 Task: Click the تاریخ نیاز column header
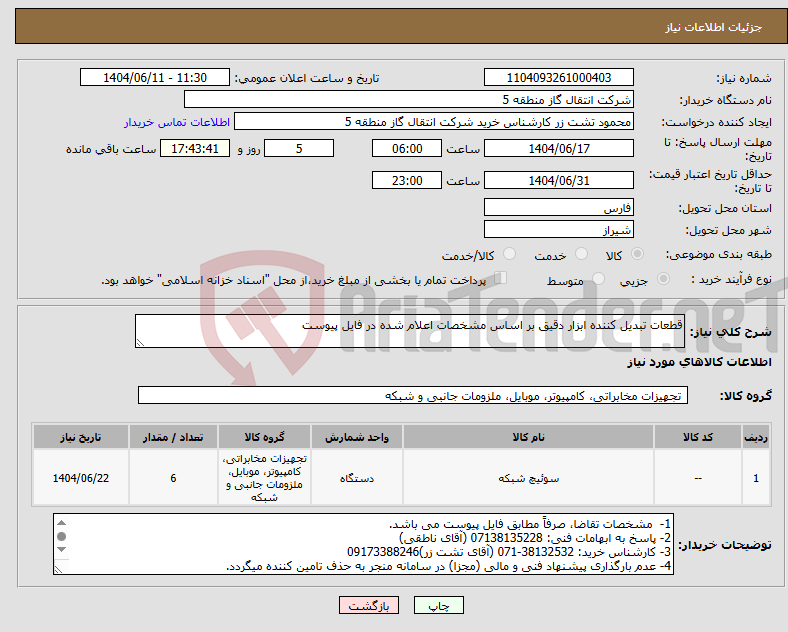pos(81,437)
